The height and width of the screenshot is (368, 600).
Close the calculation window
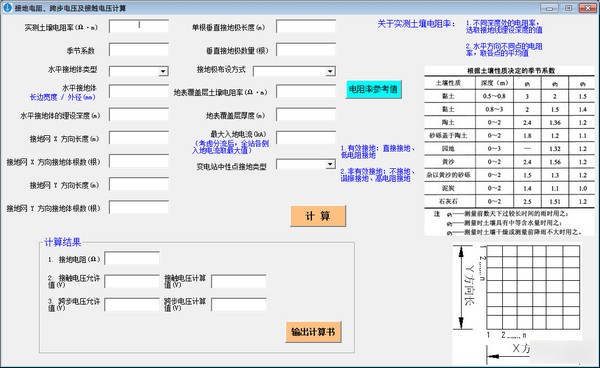[x=588, y=8]
